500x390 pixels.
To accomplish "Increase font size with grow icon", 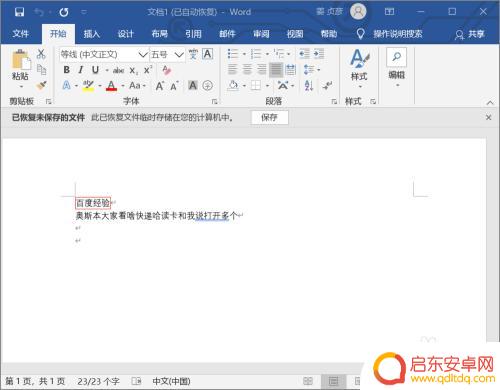I will [x=160, y=86].
